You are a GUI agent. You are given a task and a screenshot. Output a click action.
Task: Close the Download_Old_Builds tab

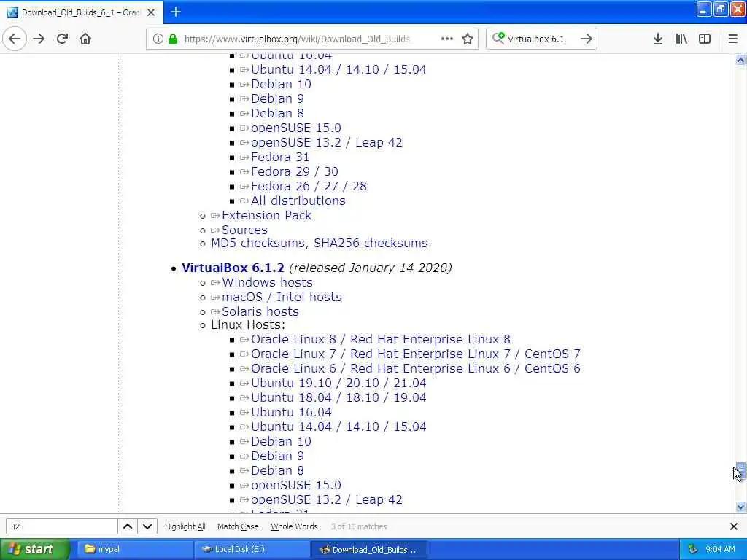tap(151, 12)
